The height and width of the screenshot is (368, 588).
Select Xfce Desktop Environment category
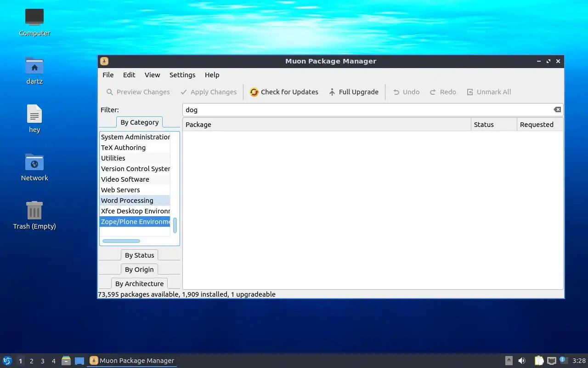tap(135, 211)
